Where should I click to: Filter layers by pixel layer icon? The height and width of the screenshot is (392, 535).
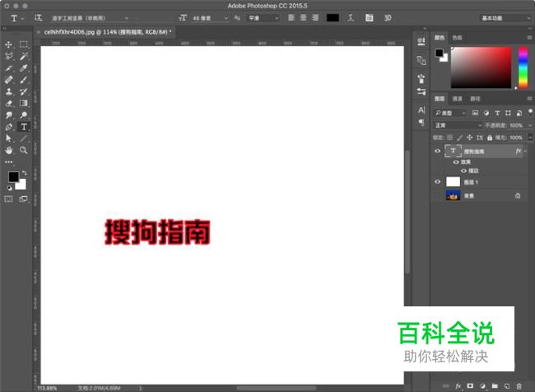point(475,113)
